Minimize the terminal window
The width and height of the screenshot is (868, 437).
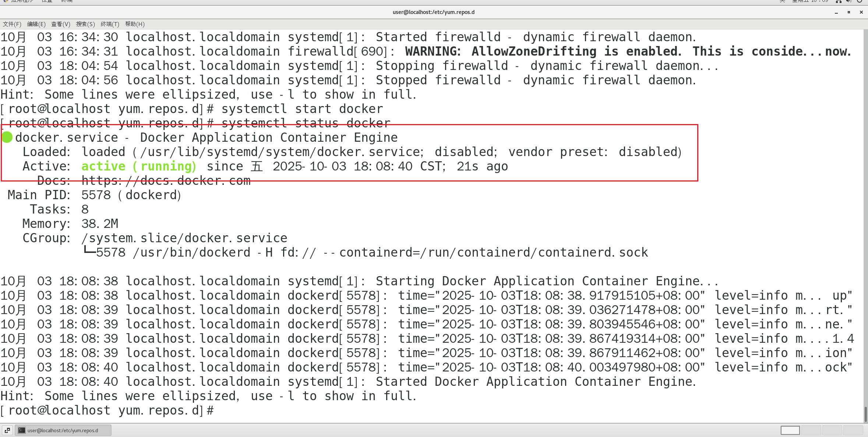click(x=836, y=13)
